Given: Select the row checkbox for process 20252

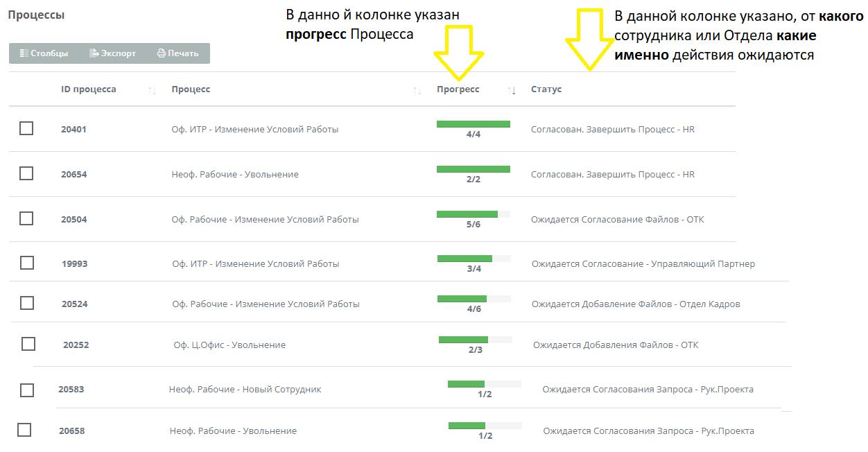Looking at the screenshot, I should (28, 344).
